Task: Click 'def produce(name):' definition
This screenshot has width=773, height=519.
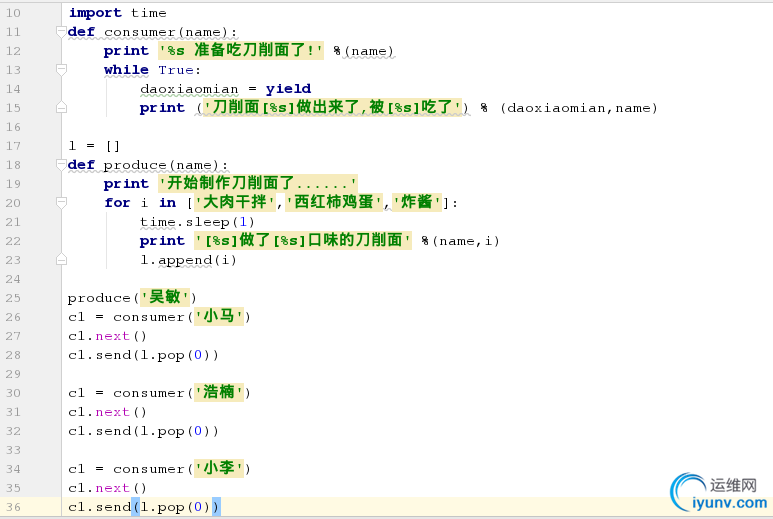Action: [148, 165]
